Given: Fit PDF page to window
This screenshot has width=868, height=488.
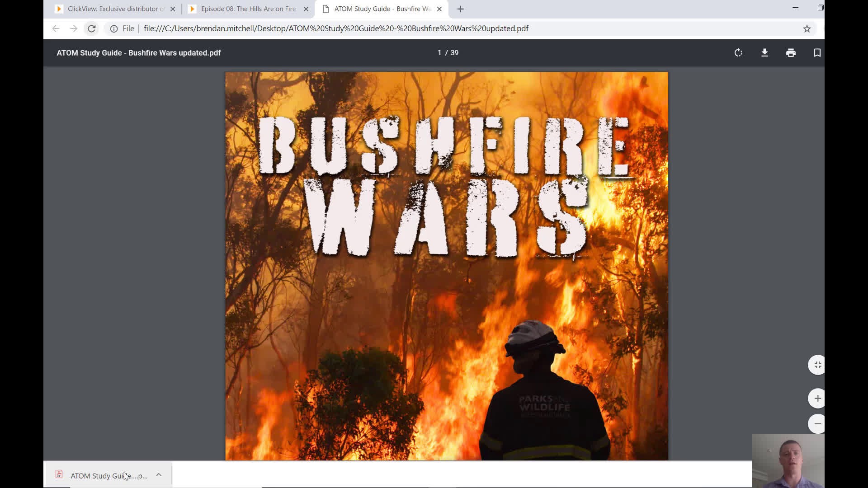Looking at the screenshot, I should [x=817, y=365].
